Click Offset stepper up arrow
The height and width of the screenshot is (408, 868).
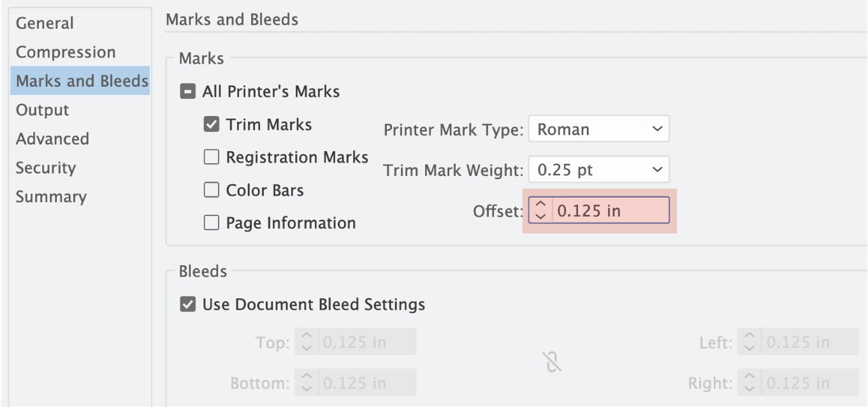(540, 205)
